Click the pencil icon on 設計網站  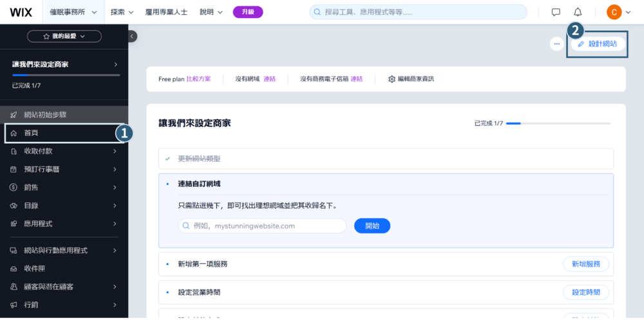[x=581, y=44]
